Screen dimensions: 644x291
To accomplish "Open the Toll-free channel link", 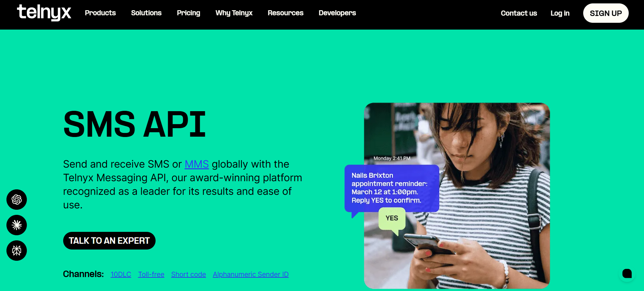I will pyautogui.click(x=151, y=274).
